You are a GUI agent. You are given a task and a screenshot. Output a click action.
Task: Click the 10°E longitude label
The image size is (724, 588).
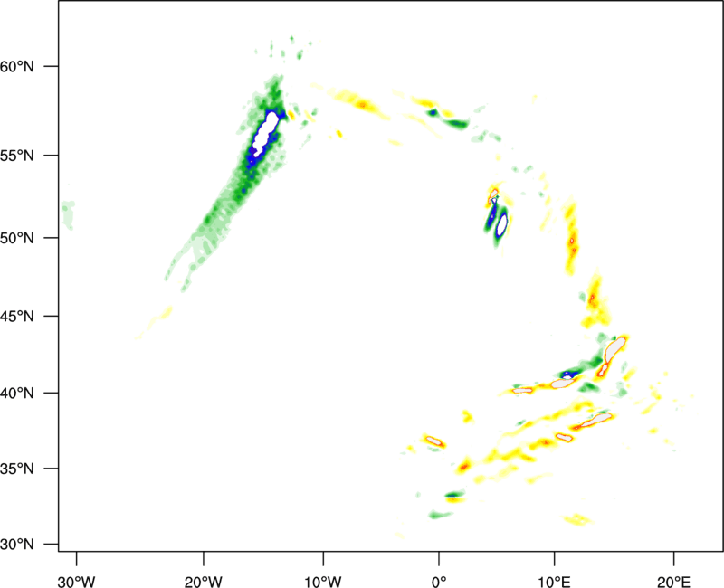click(554, 582)
